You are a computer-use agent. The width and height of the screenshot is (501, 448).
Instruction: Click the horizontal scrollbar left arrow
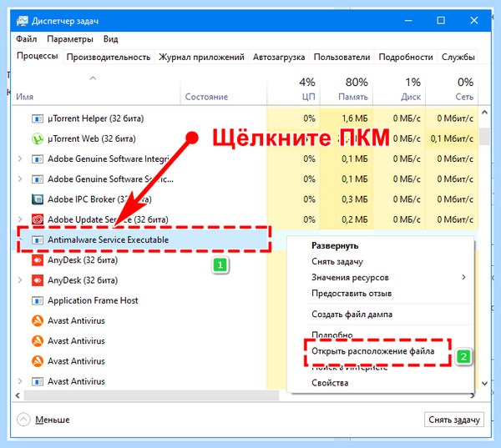coord(18,395)
